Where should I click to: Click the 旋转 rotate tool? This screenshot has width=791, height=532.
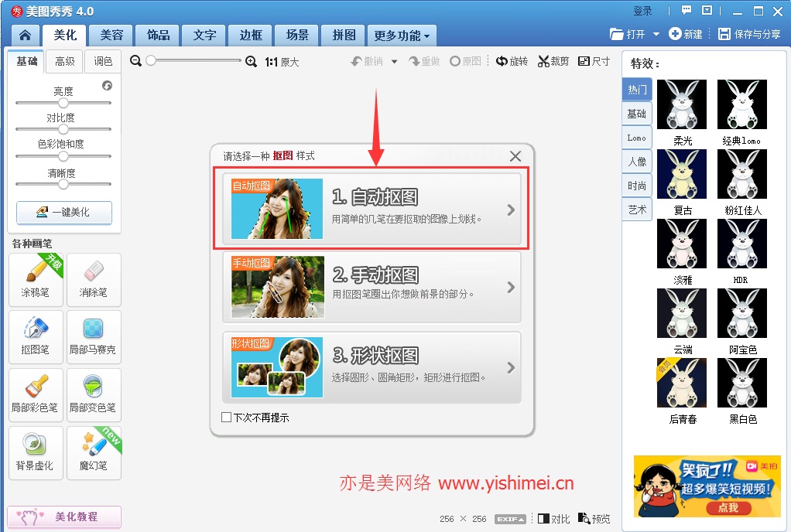512,61
